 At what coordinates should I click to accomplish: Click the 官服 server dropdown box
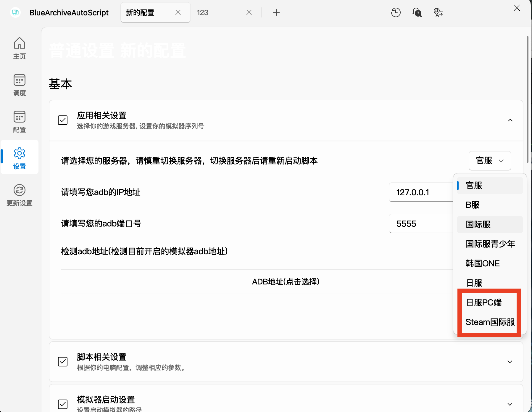[490, 161]
